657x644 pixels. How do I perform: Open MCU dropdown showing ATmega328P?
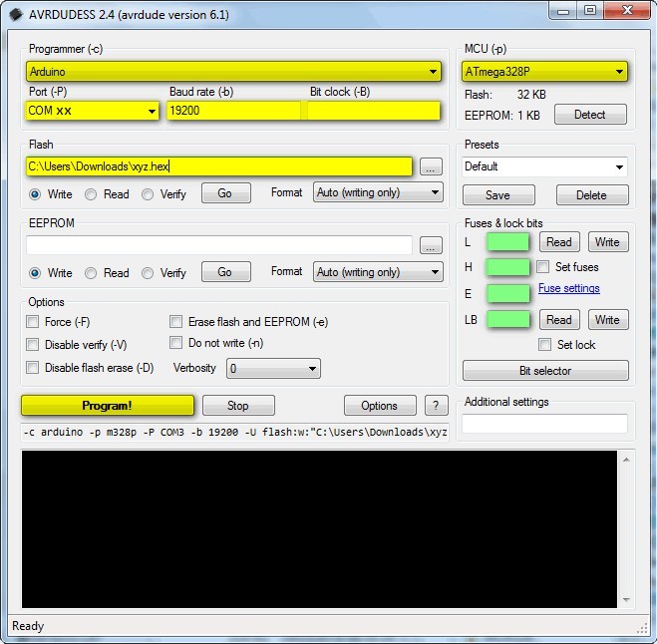[544, 71]
